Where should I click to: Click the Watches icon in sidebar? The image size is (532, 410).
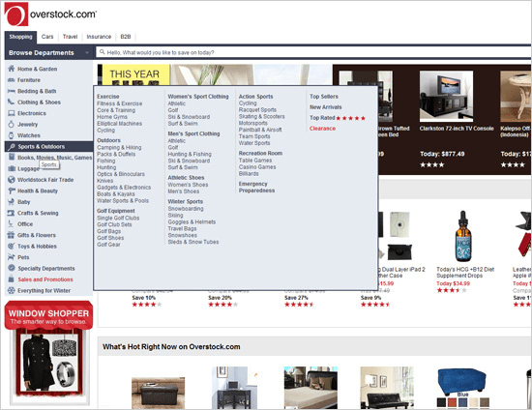tap(12, 135)
